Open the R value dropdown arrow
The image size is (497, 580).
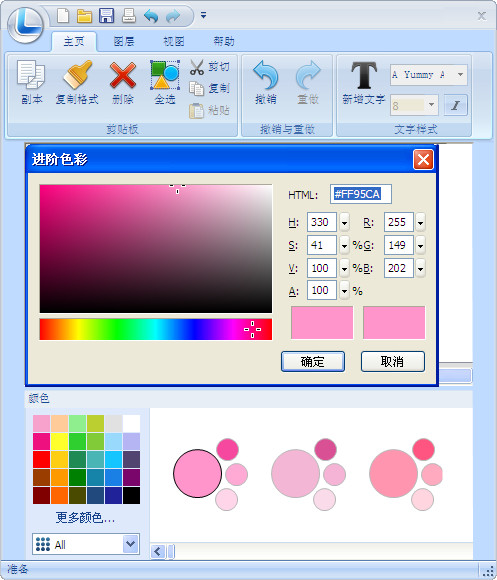point(420,223)
